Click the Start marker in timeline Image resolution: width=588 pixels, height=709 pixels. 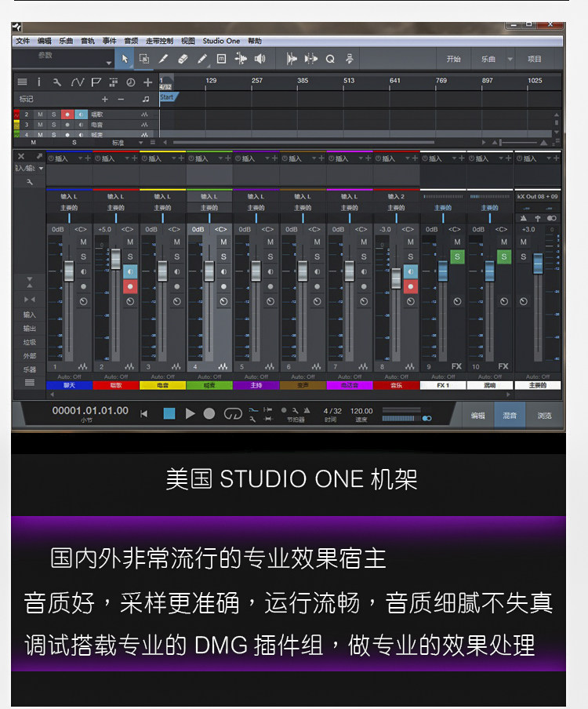click(168, 97)
